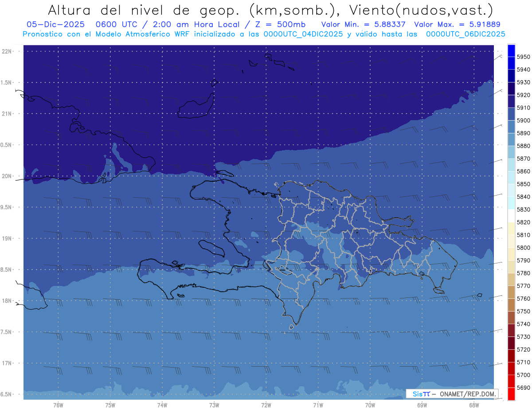Click the legend value 5720

coord(523,349)
